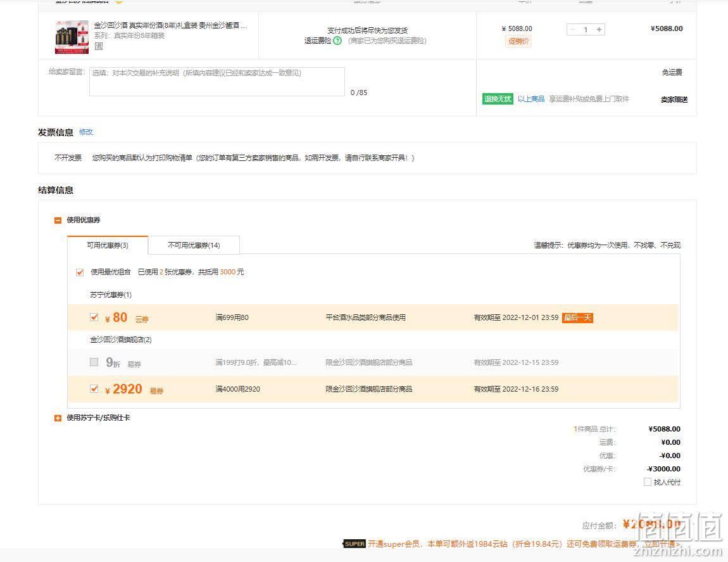Click 修改 next to 发票信息

tap(86, 132)
